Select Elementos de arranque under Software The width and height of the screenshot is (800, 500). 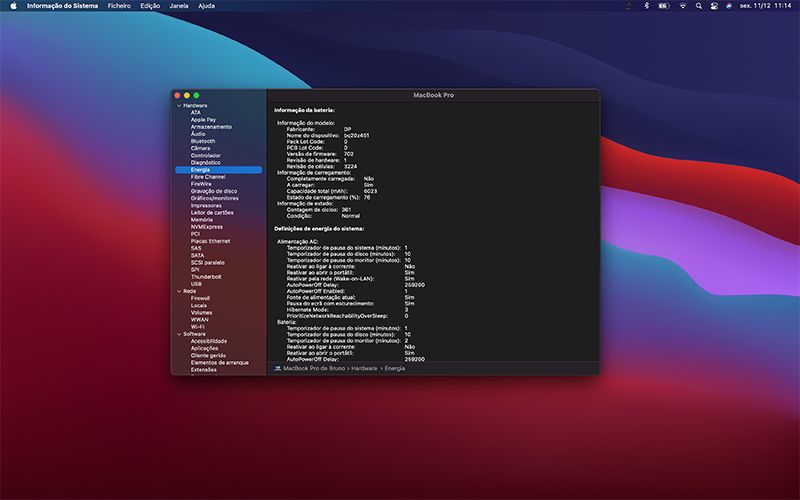pos(219,363)
